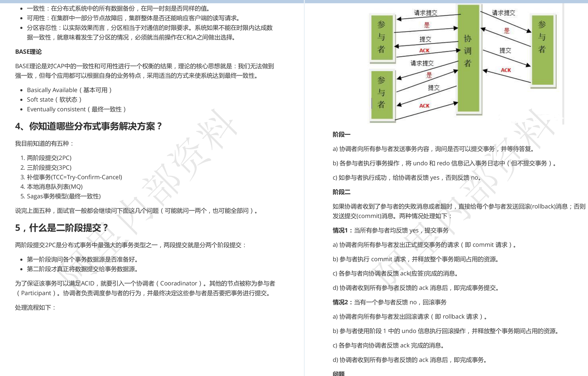Click the '本地消息队列表(MQ)' list item
The width and height of the screenshot is (588, 376).
(x=55, y=187)
